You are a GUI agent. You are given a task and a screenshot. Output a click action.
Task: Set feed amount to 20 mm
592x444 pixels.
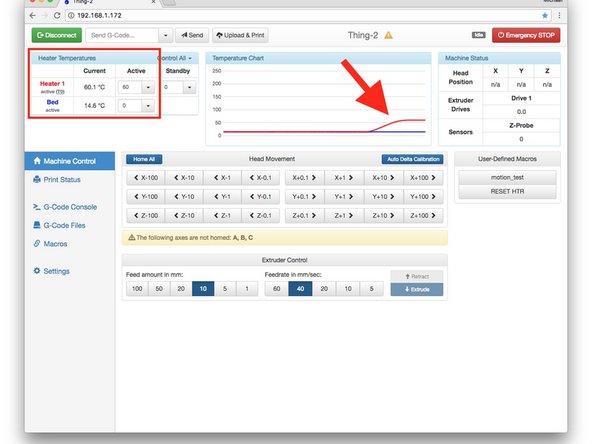click(181, 289)
